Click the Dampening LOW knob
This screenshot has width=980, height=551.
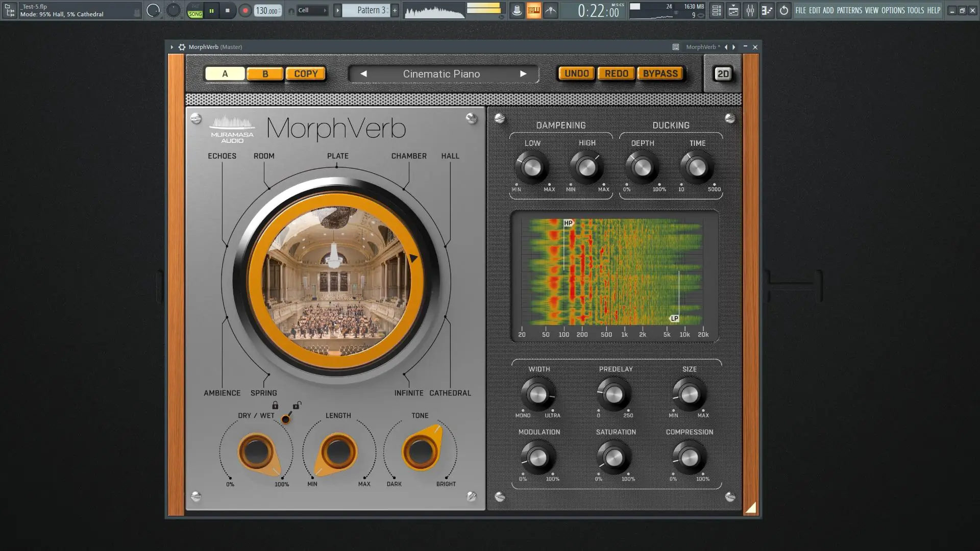coord(532,167)
